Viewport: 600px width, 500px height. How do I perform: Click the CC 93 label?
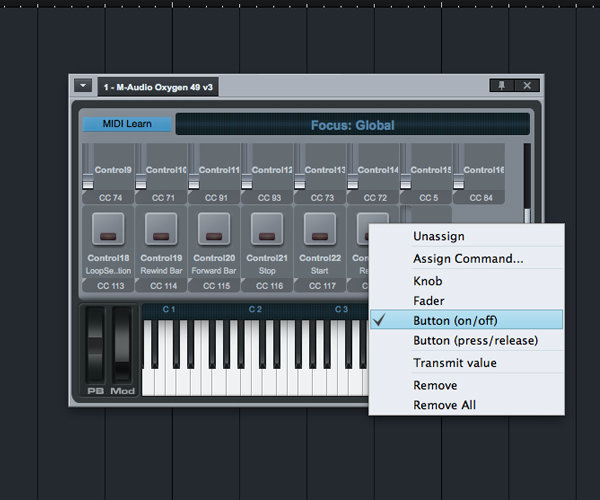tap(269, 198)
